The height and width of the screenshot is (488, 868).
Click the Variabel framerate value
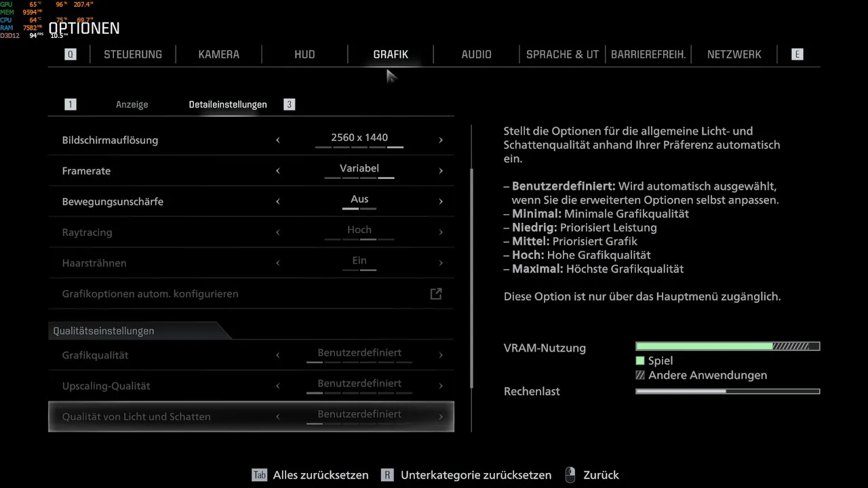coord(359,168)
